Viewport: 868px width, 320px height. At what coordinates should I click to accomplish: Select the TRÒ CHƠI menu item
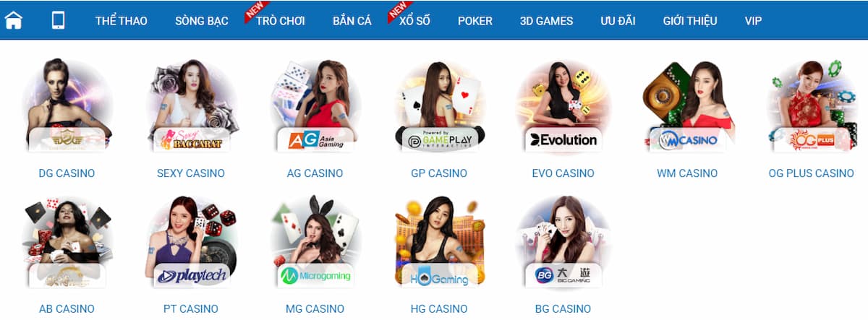coord(281,20)
